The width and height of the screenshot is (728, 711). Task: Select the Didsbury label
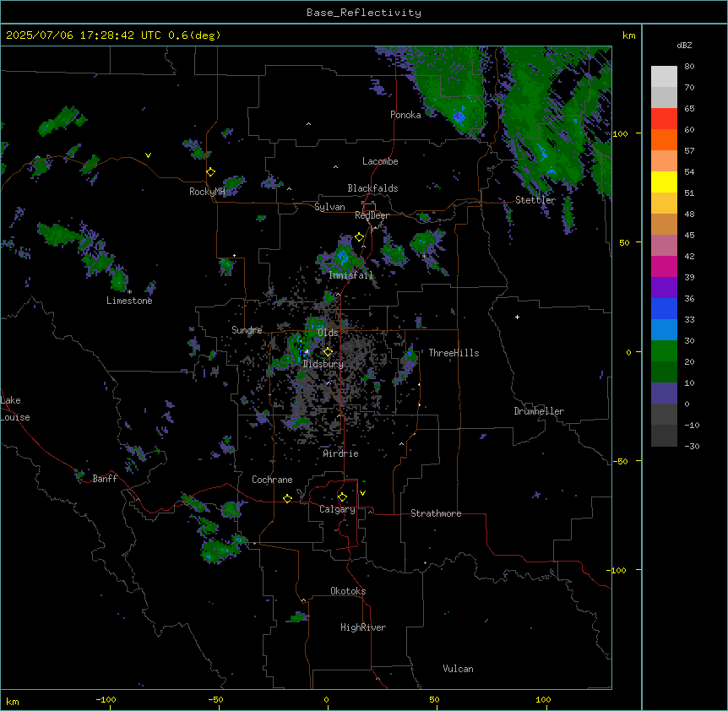click(x=323, y=364)
